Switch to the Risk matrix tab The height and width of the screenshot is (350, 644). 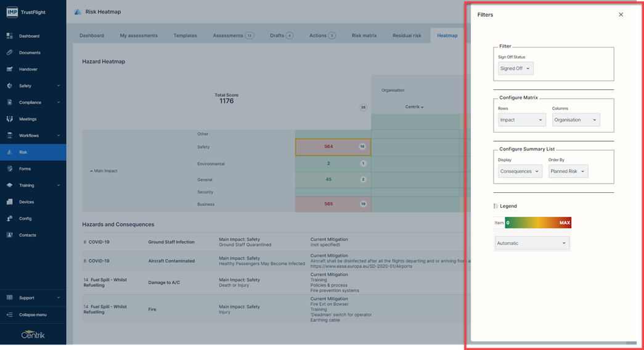pos(364,36)
